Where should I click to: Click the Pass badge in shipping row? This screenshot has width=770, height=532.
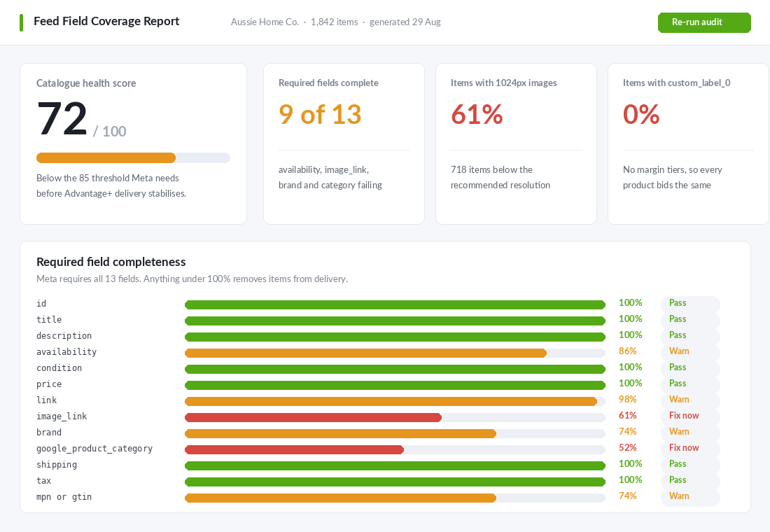pos(690,464)
